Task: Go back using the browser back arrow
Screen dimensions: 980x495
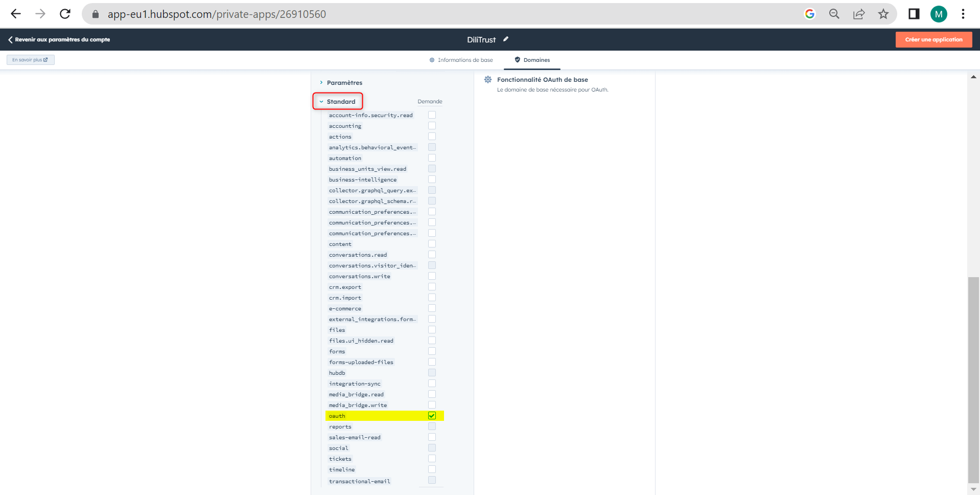Action: click(16, 14)
